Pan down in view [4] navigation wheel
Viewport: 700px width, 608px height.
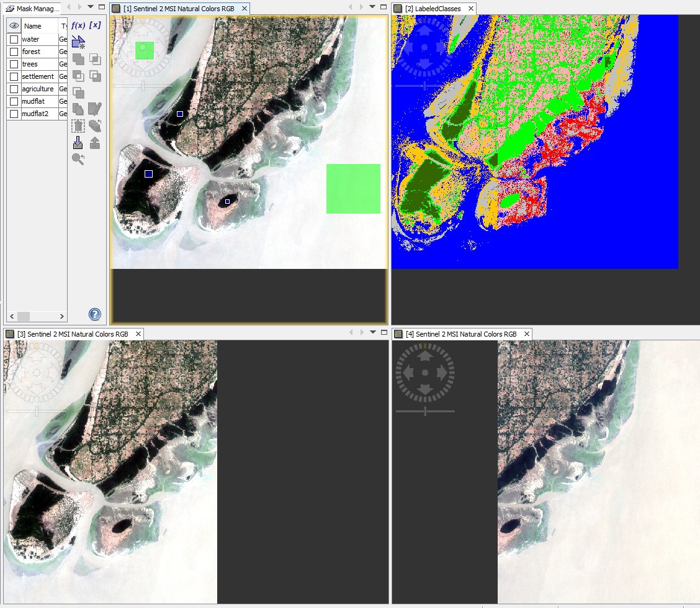[x=425, y=389]
